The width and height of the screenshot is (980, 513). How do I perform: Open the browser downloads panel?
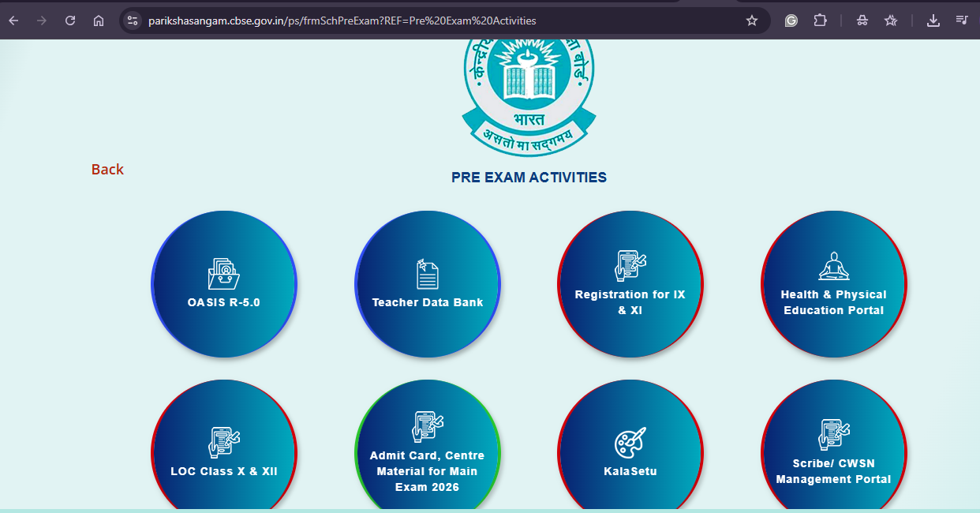click(933, 21)
